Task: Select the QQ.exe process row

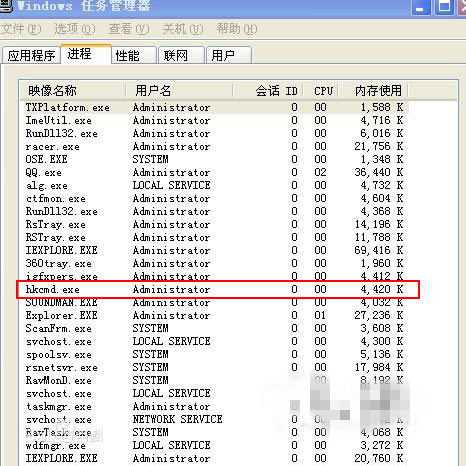Action: point(214,172)
